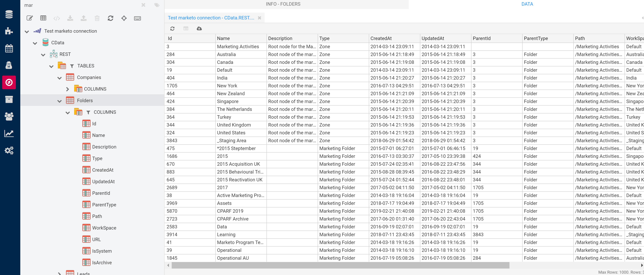
Task: Toggle the filter on Folders COLUMNS
Action: 88,112
